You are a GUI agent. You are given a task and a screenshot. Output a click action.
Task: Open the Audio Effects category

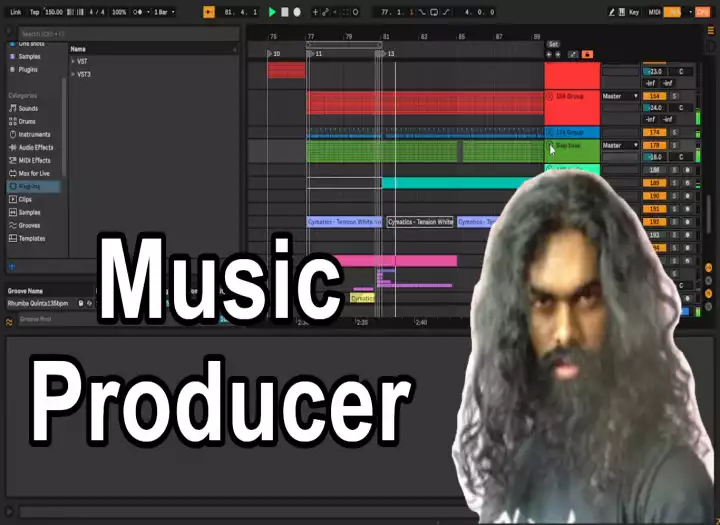(36, 147)
